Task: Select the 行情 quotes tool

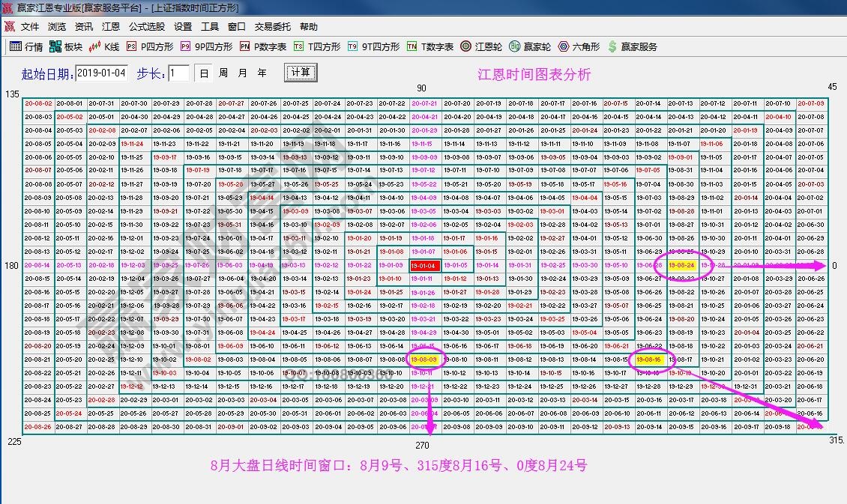Action: pyautogui.click(x=25, y=46)
